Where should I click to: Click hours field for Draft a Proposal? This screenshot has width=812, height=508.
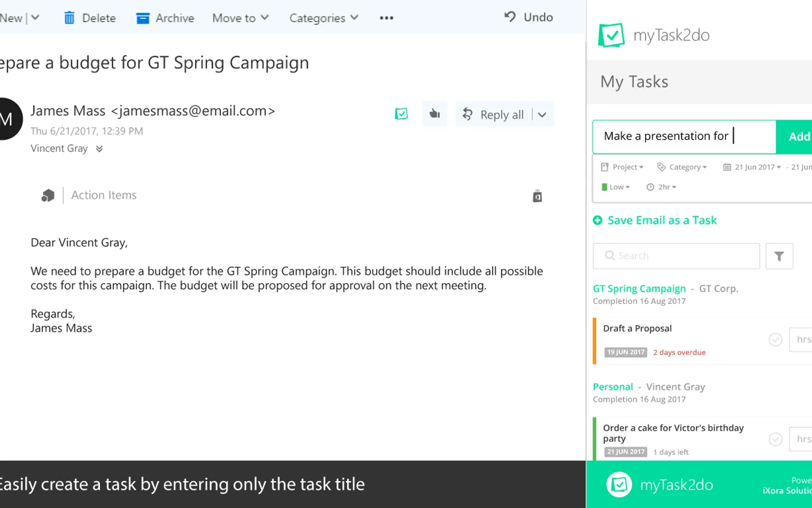(801, 339)
